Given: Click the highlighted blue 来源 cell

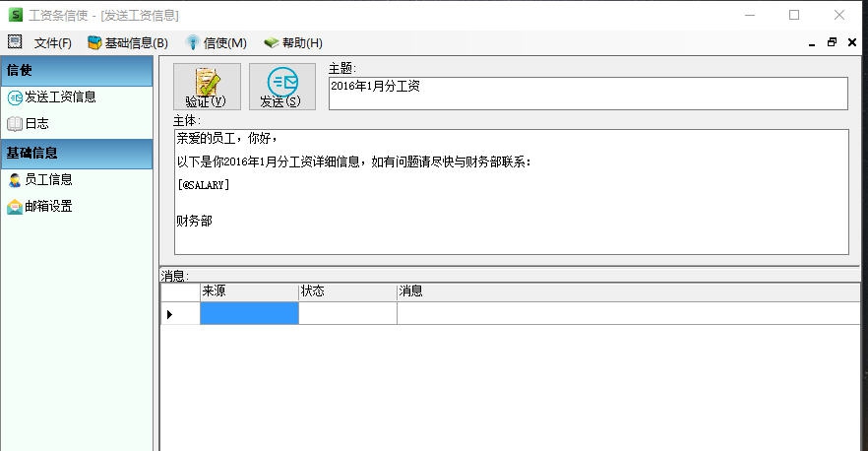Looking at the screenshot, I should click(249, 313).
